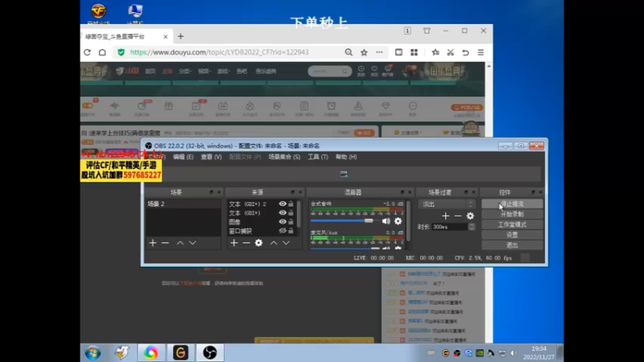
Task: Show the 窗口捕获 source
Action: pos(283,231)
